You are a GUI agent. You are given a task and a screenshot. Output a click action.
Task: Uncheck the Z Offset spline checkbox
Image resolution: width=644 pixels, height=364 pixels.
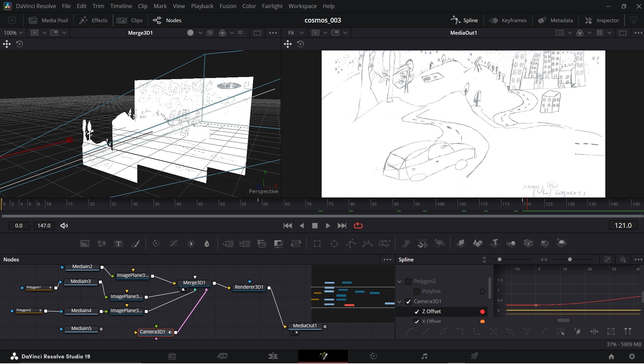pyautogui.click(x=417, y=312)
